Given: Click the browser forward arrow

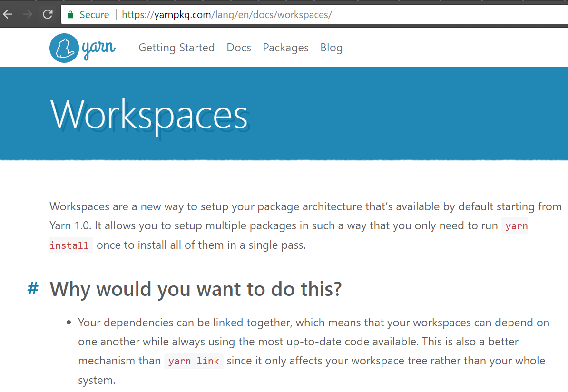Looking at the screenshot, I should click(28, 14).
